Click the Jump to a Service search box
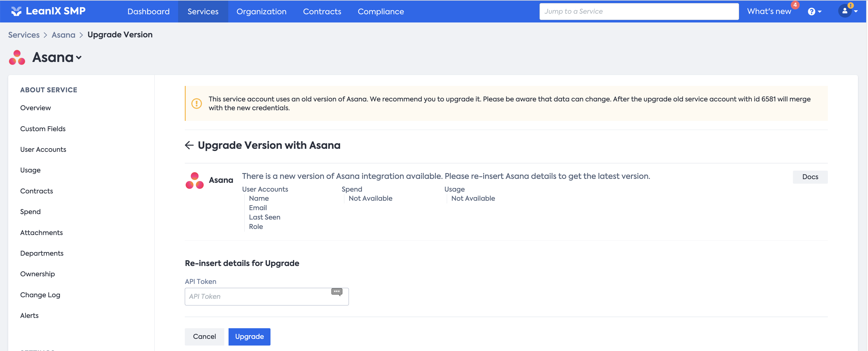 coord(639,12)
